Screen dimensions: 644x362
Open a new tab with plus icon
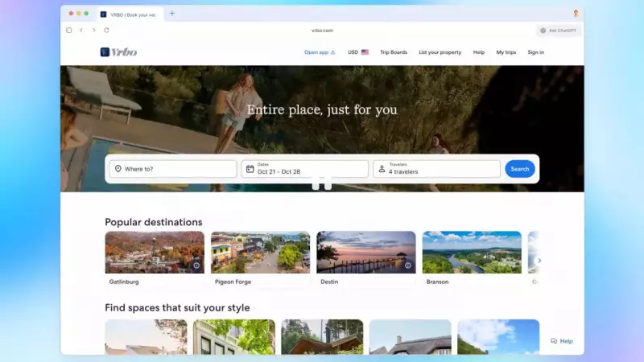171,14
